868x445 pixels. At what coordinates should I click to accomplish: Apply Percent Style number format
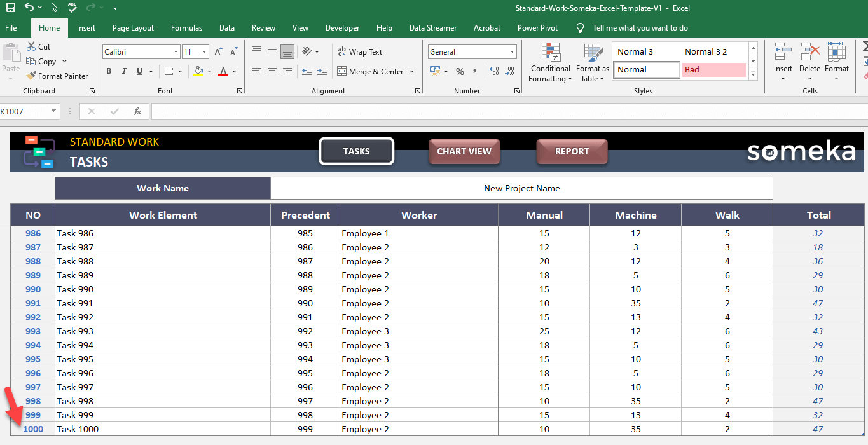(460, 71)
